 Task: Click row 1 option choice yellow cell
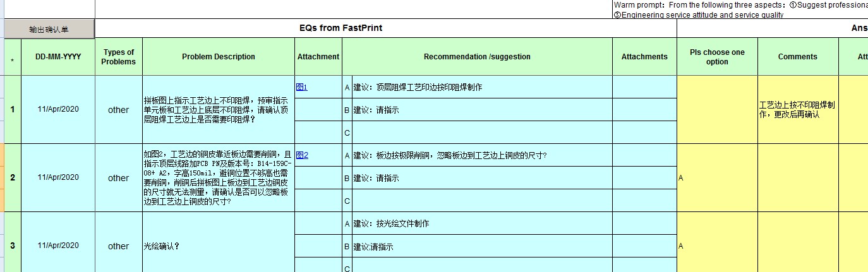coord(717,110)
